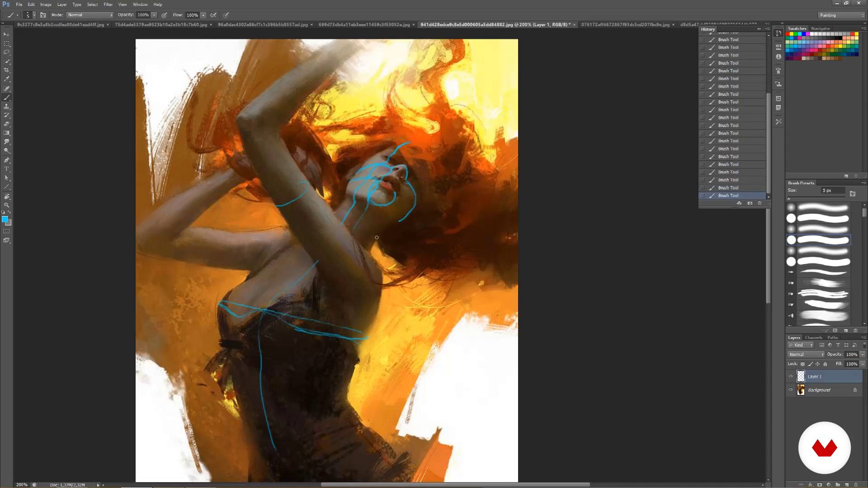Open the Flow slider arrow
Screen dimensions: 868x488
(203, 15)
